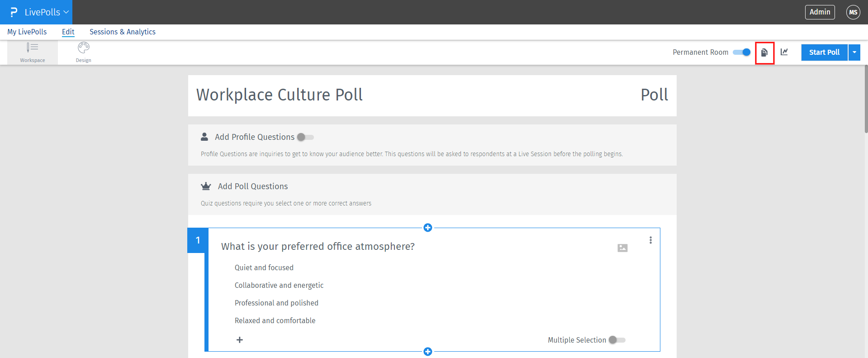Open the analytics chart icon
This screenshot has width=868, height=358.
784,52
